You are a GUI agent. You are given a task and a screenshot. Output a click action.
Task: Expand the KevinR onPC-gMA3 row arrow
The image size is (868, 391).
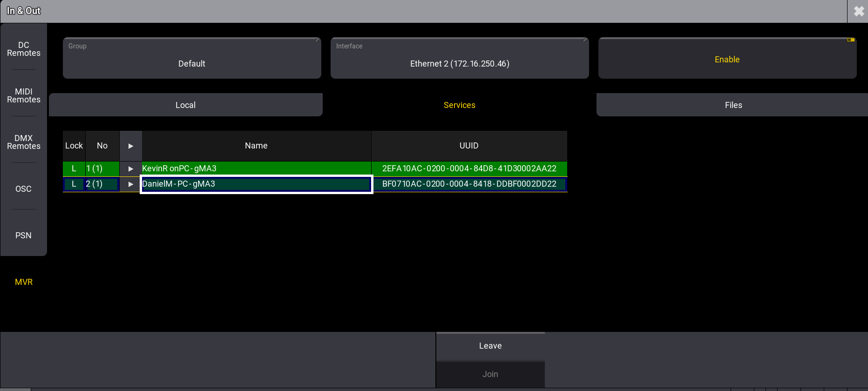(131, 169)
